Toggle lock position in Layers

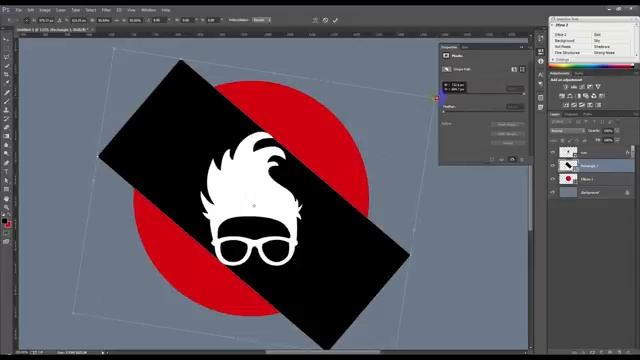pos(577,140)
